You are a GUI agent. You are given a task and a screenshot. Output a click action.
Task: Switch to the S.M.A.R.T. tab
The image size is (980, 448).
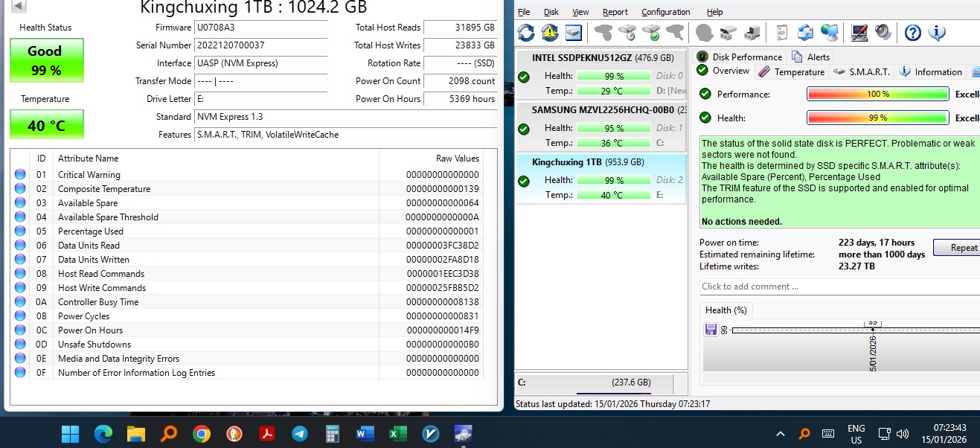click(x=862, y=72)
